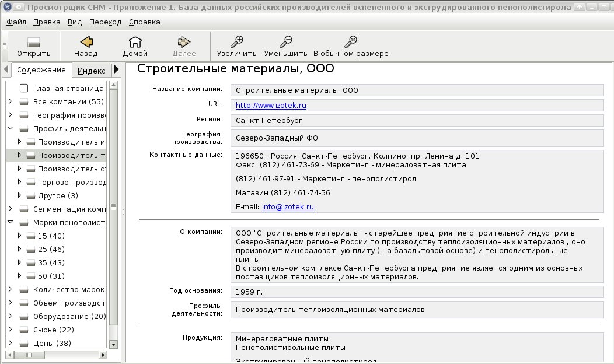Viewport: 614px width, 364px height.
Task: Click the toolbar drag handle grip
Action: click(5, 46)
